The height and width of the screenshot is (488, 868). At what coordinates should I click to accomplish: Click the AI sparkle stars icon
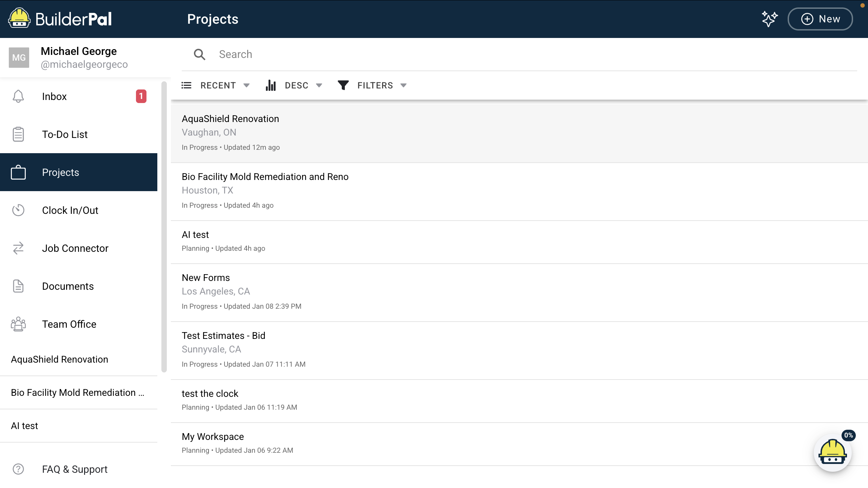click(x=769, y=19)
